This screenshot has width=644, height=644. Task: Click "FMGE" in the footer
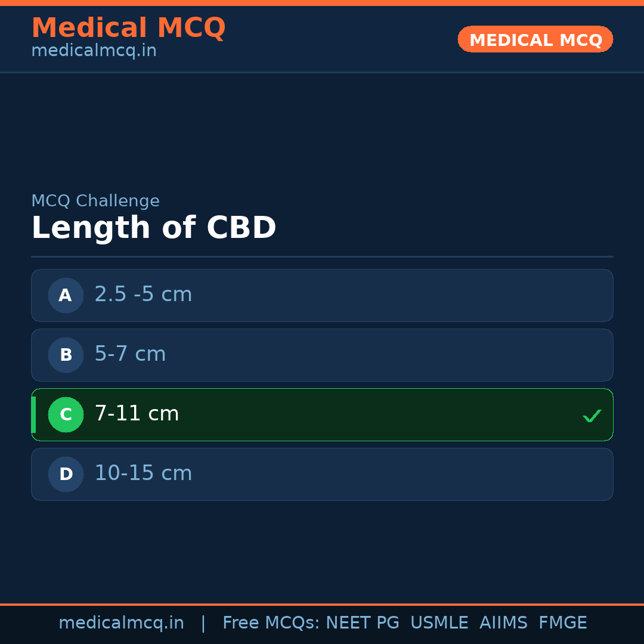click(x=562, y=623)
